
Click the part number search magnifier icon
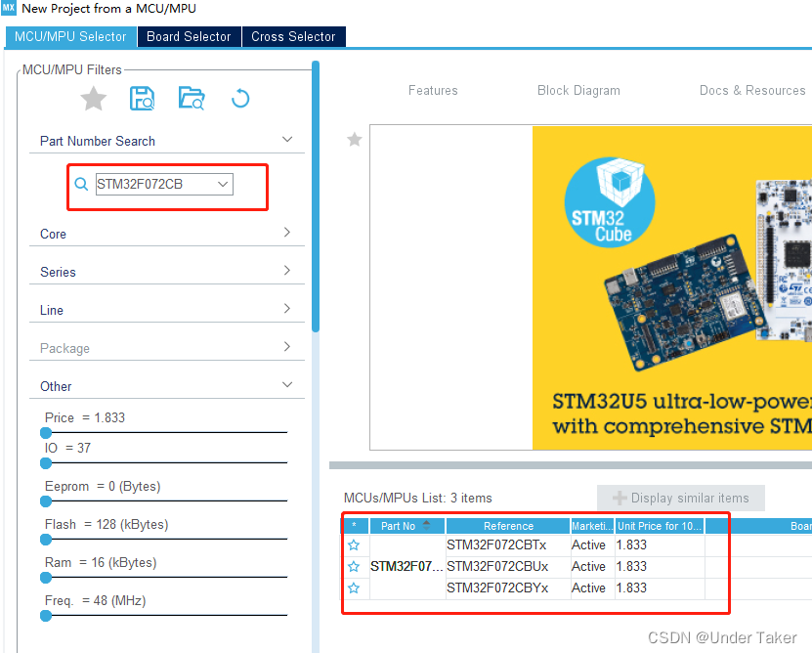pyautogui.click(x=81, y=184)
